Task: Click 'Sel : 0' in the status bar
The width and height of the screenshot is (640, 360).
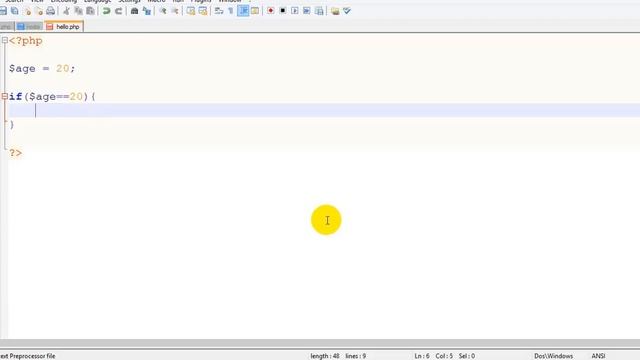Action: coord(467,356)
